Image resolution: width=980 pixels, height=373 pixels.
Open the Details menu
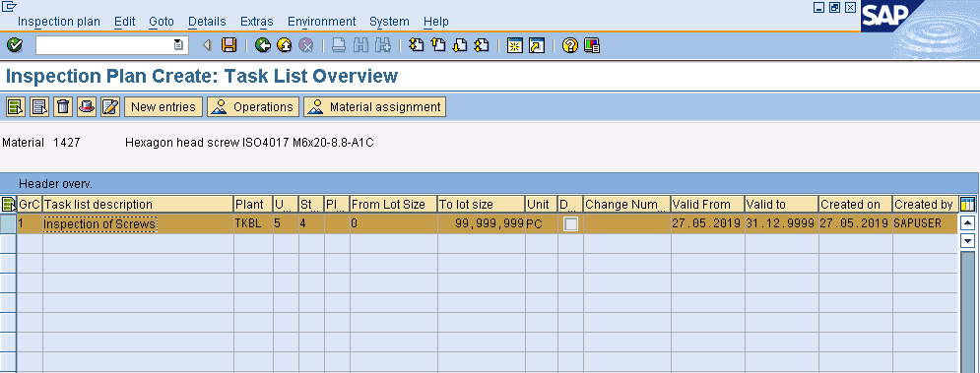(207, 22)
